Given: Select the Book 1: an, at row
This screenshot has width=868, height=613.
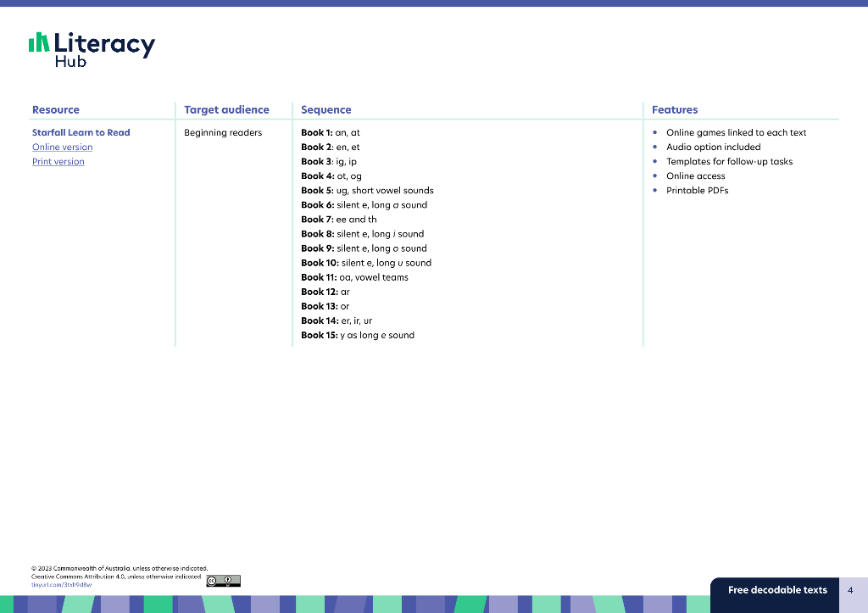Looking at the screenshot, I should coord(331,132).
